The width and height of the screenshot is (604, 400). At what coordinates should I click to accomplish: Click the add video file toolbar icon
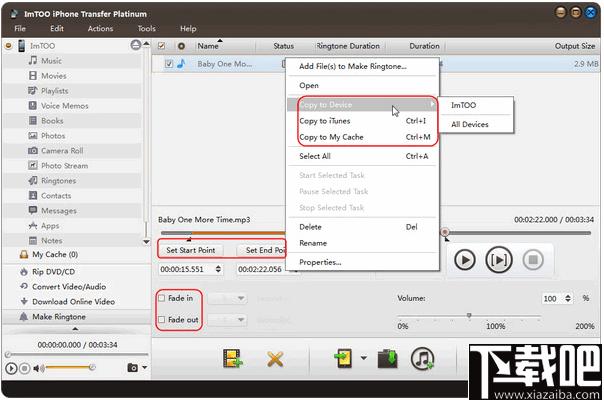point(233,358)
